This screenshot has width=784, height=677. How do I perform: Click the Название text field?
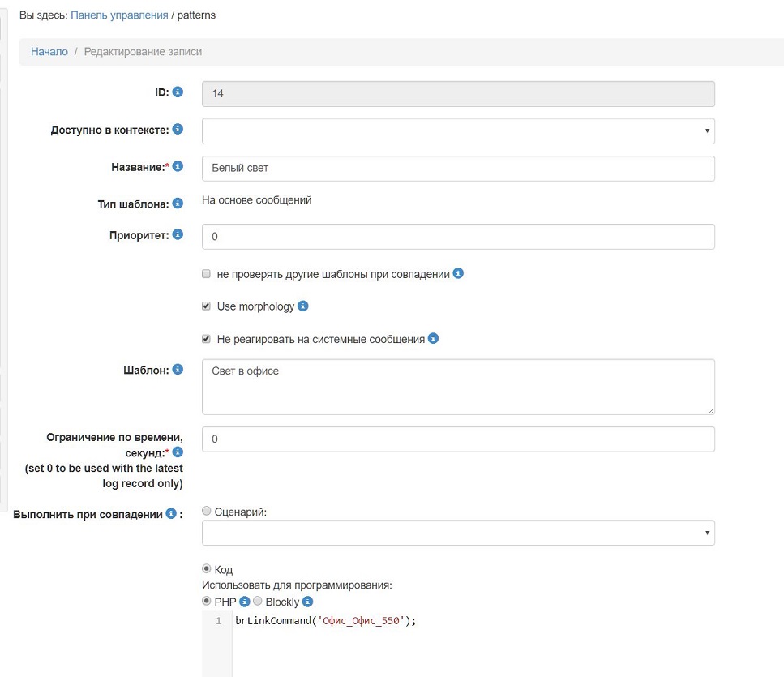point(458,168)
